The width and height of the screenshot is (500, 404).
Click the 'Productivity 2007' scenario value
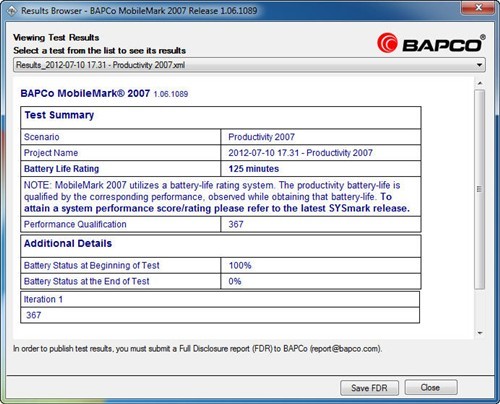pyautogui.click(x=261, y=137)
